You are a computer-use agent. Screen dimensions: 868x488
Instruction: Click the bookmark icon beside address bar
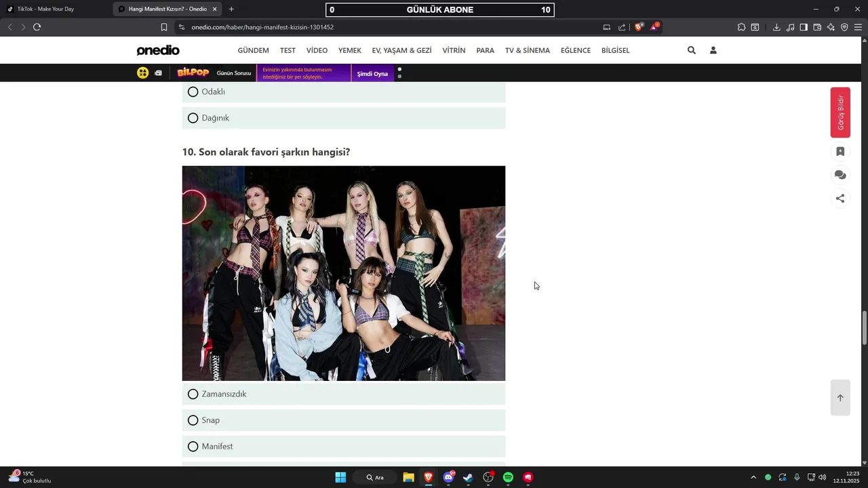pos(164,27)
